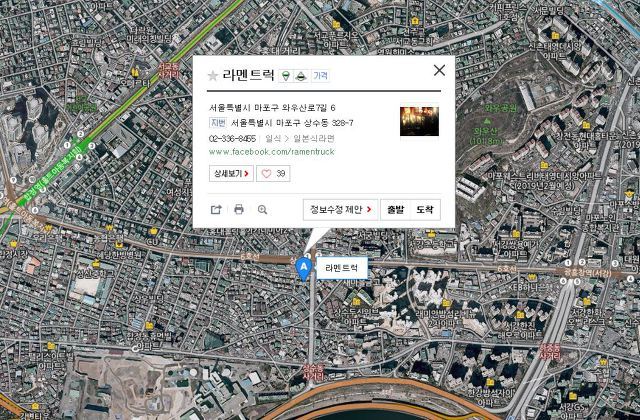The height and width of the screenshot is (420, 640).
Task: Open aerial view icon next to 가격
Action: pyautogui.click(x=301, y=76)
